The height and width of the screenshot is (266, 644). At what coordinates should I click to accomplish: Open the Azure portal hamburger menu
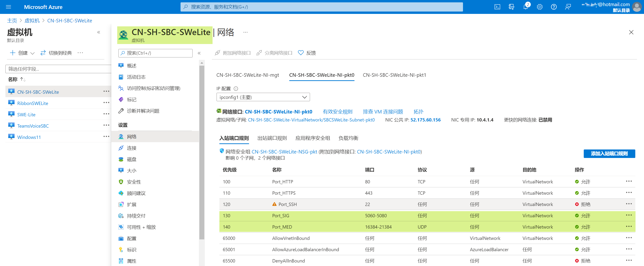coord(8,7)
